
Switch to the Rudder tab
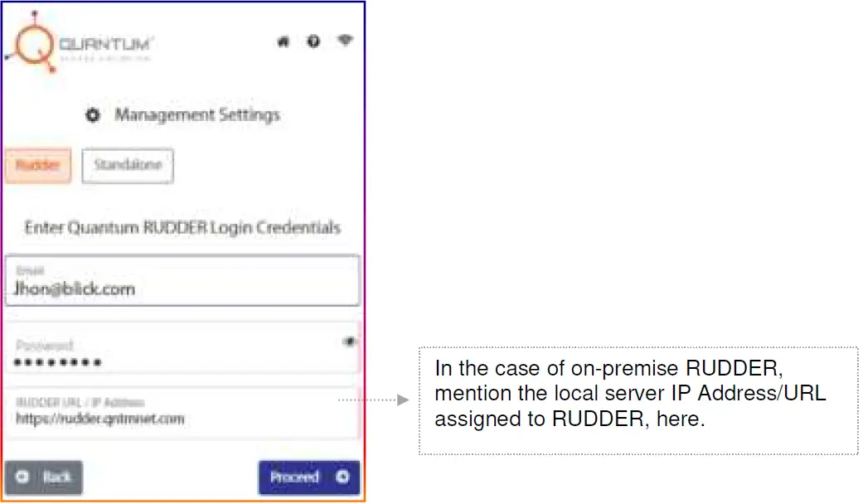(x=38, y=165)
